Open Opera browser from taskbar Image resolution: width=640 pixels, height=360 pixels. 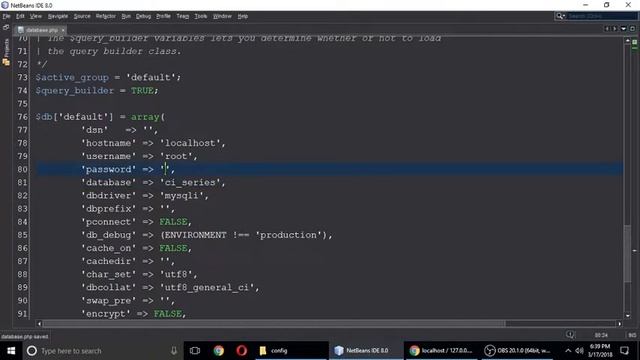coord(242,351)
